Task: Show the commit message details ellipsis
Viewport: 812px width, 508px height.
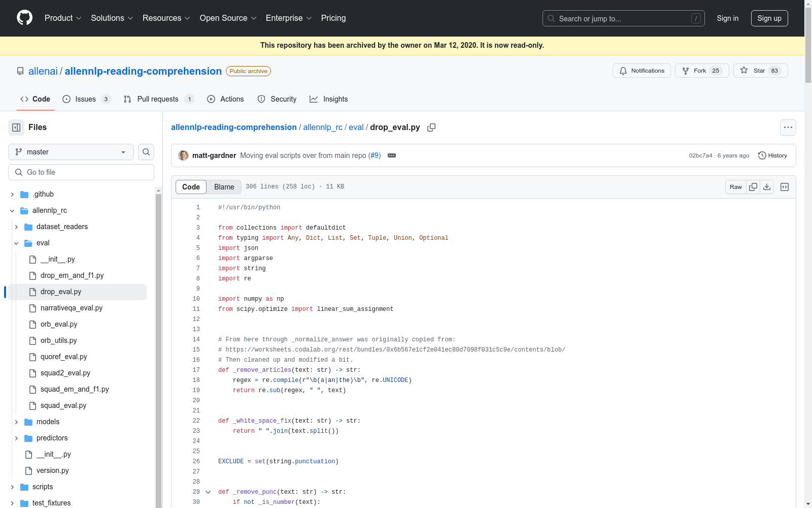Action: [392, 155]
